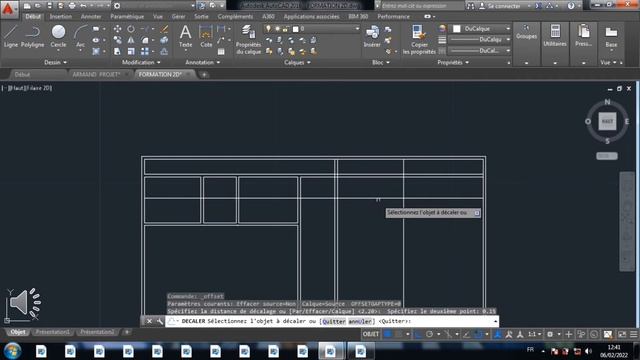Expand the Annotation panel

[202, 62]
